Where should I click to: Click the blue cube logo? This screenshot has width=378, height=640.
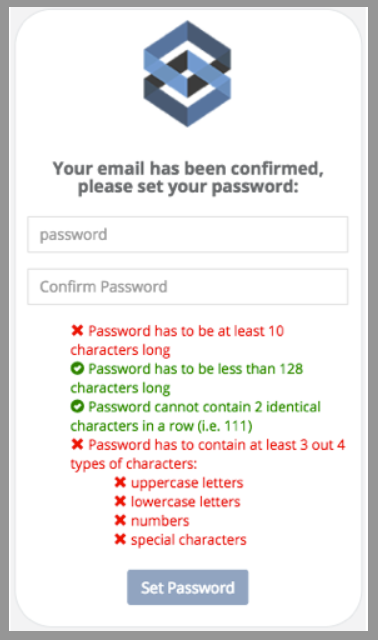click(x=187, y=74)
